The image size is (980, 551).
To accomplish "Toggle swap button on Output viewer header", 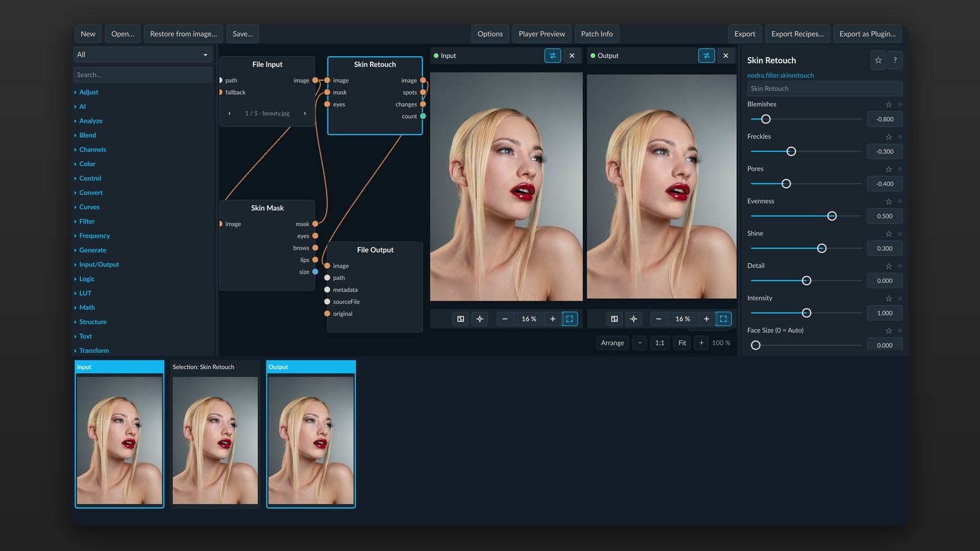I will [706, 56].
